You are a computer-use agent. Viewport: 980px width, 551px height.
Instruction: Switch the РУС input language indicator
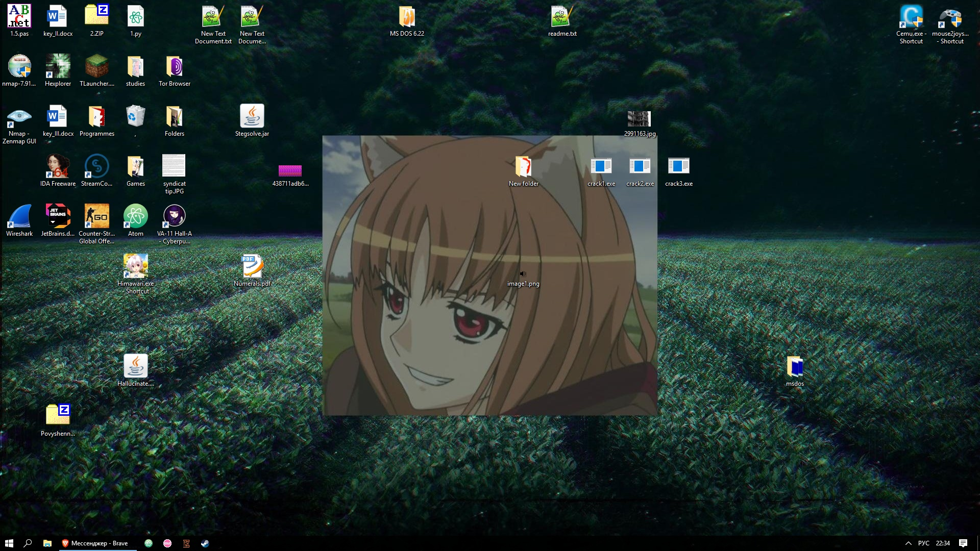click(923, 543)
